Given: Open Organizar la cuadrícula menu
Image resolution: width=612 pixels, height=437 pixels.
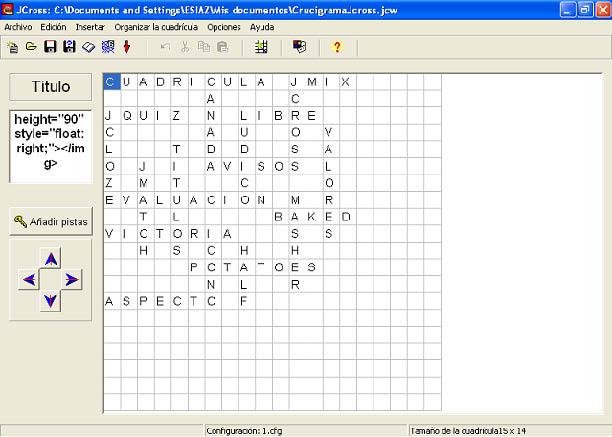Looking at the screenshot, I should (x=156, y=27).
